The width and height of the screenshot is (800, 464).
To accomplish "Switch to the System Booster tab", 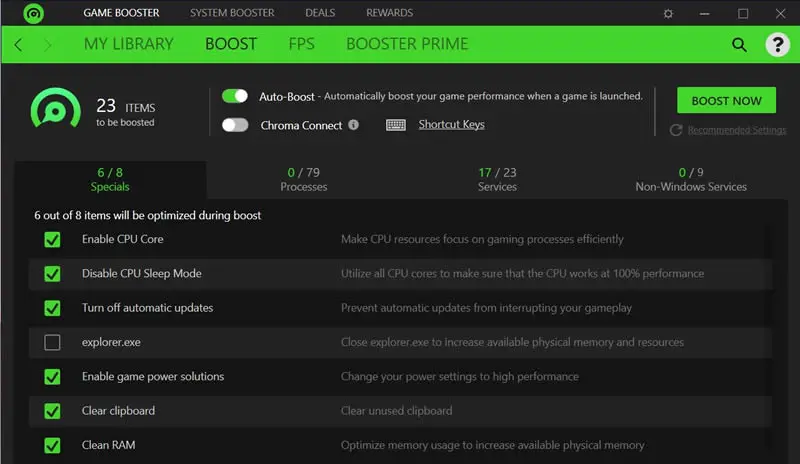I will [x=232, y=13].
